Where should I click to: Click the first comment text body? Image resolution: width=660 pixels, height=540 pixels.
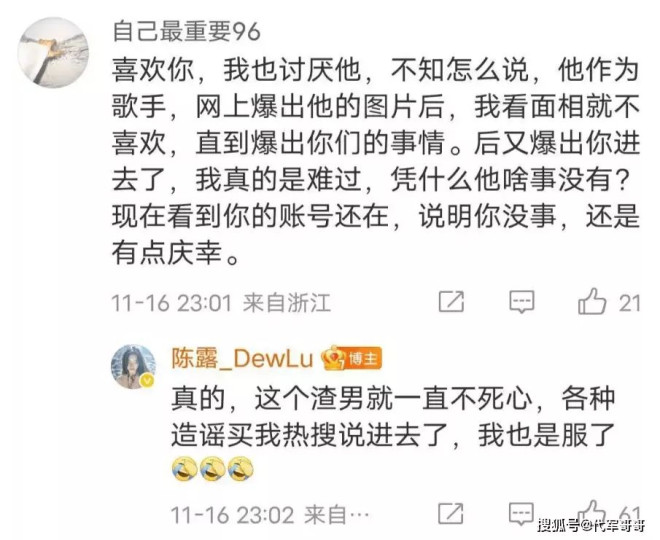[376, 161]
